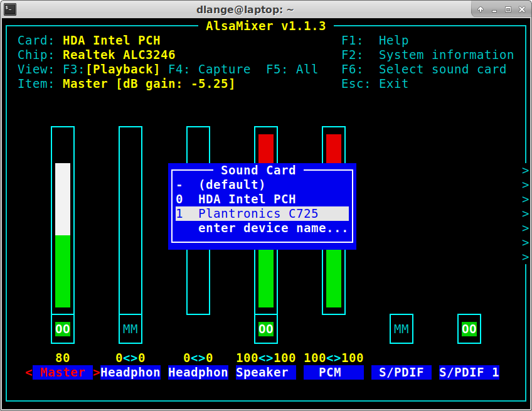Click the red left arrow beside Master
Viewport: 532px width, 411px height.
tap(29, 373)
